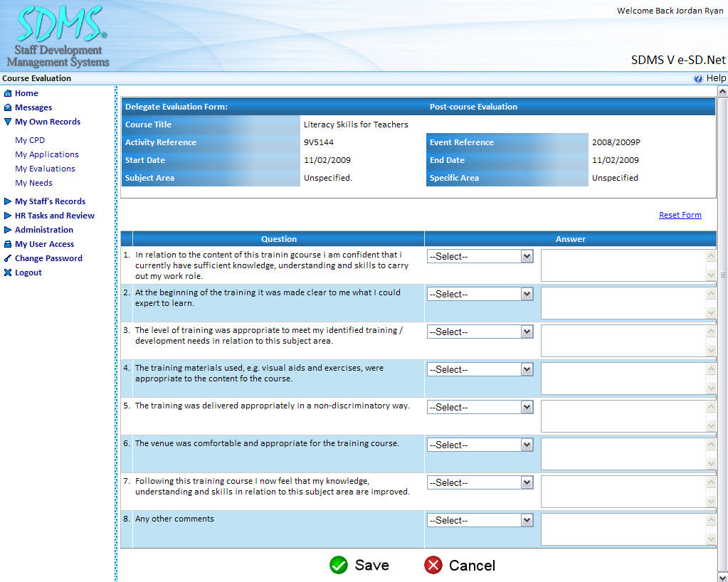Click the Answer column header
728x582 pixels.
click(x=570, y=239)
